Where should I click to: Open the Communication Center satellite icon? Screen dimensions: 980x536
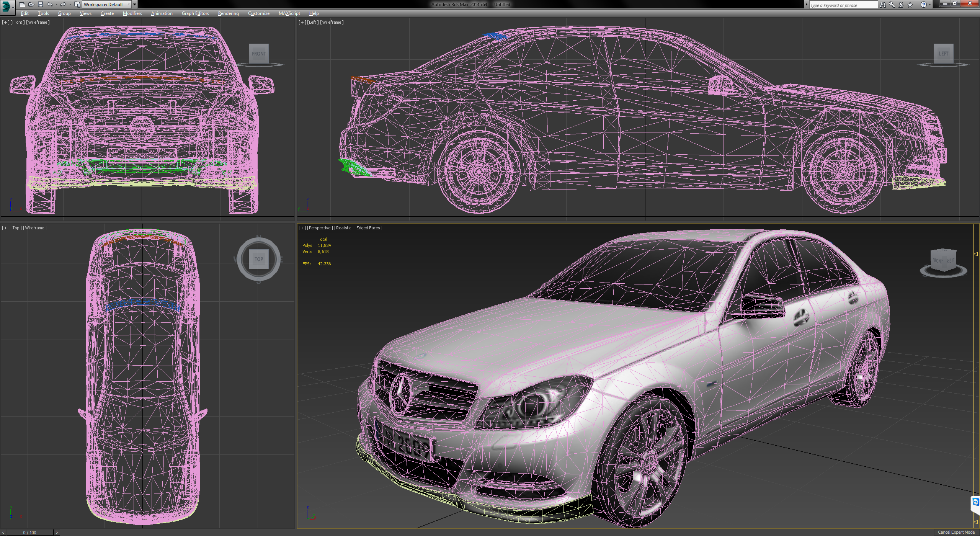click(x=901, y=5)
